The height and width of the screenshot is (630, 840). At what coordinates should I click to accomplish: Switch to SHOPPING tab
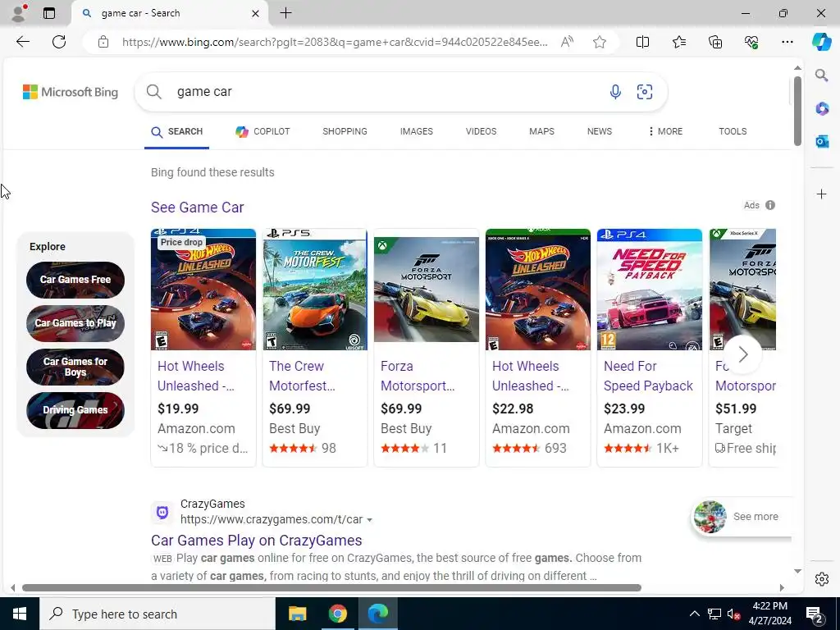[x=345, y=131]
